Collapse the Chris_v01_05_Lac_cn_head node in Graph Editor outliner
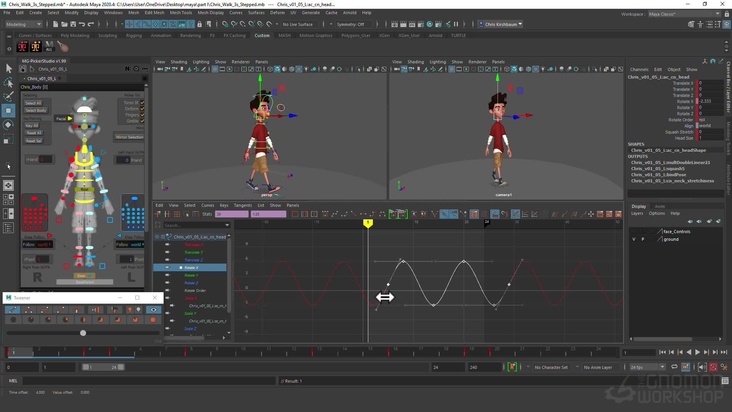The image size is (732, 412). click(x=157, y=237)
